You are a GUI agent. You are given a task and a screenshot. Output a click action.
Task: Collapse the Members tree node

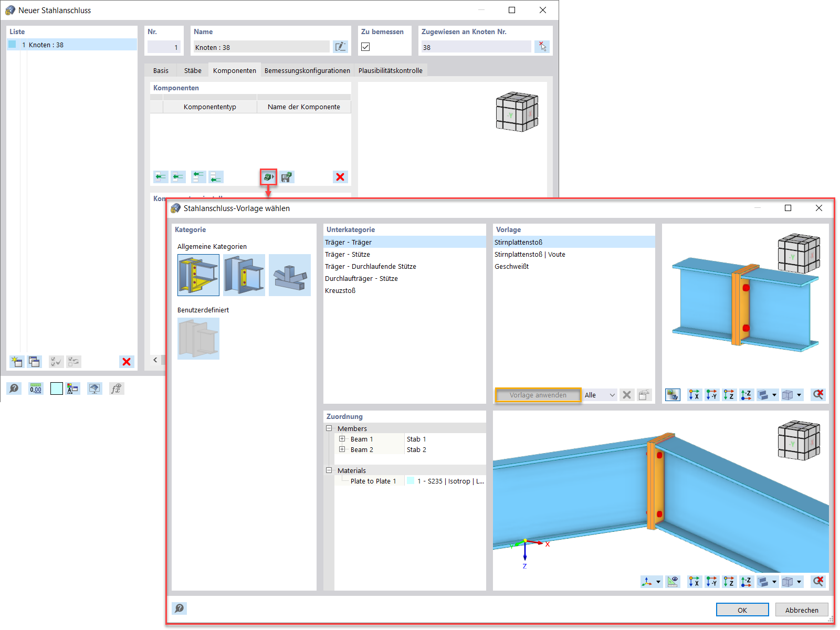(x=329, y=428)
